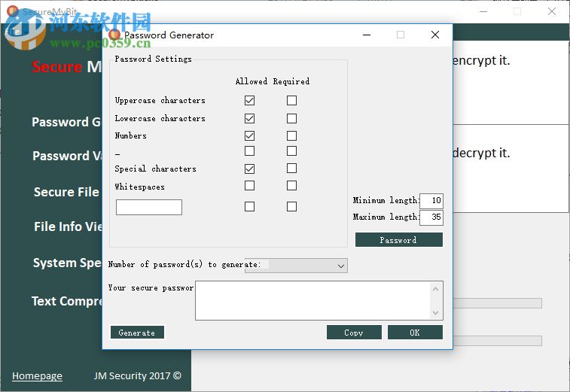This screenshot has height=392, width=570.
Task: Check Allowed for Whitespaces
Action: tap(249, 186)
